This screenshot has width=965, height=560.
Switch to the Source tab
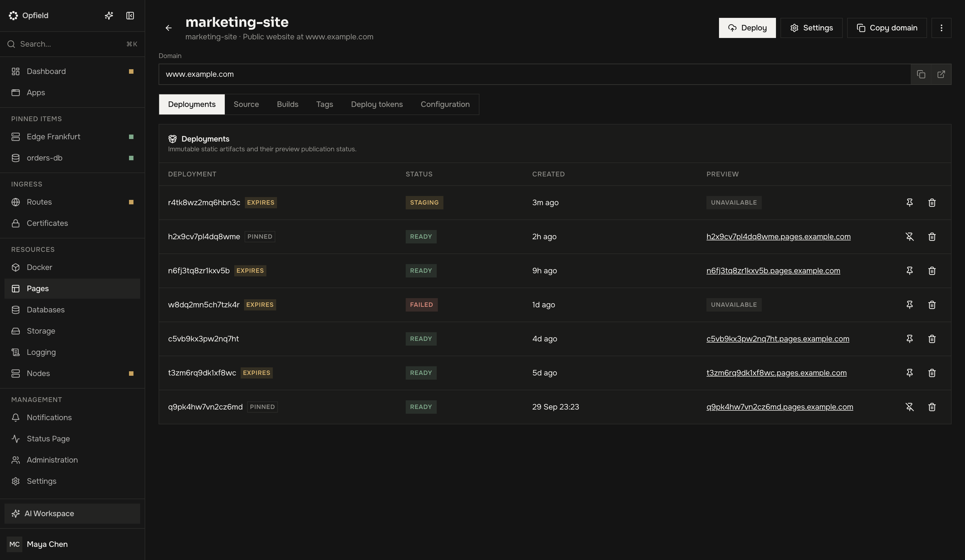point(246,104)
